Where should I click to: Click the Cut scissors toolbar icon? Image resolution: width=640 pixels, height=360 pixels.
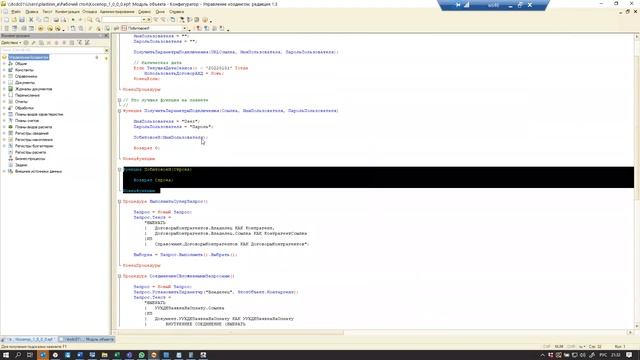[x=31, y=20]
